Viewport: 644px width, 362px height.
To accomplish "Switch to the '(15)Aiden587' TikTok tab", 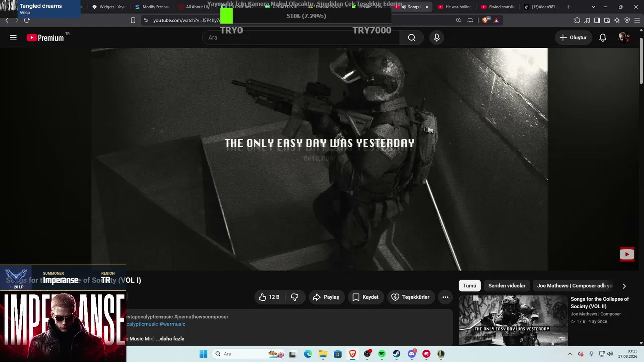I will point(541,7).
